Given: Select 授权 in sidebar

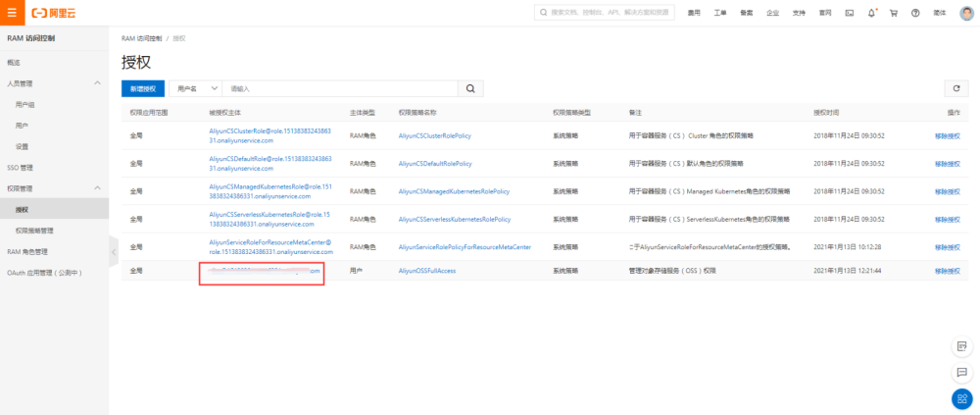Looking at the screenshot, I should [x=54, y=210].
